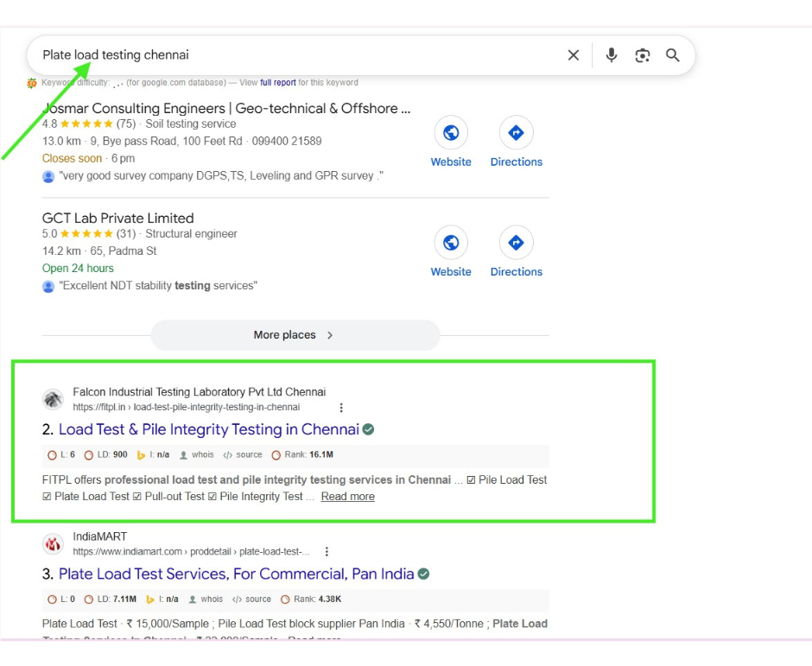This screenshot has width=812, height=666.
Task: Open 'whois' for the Falcon result
Action: (x=197, y=454)
